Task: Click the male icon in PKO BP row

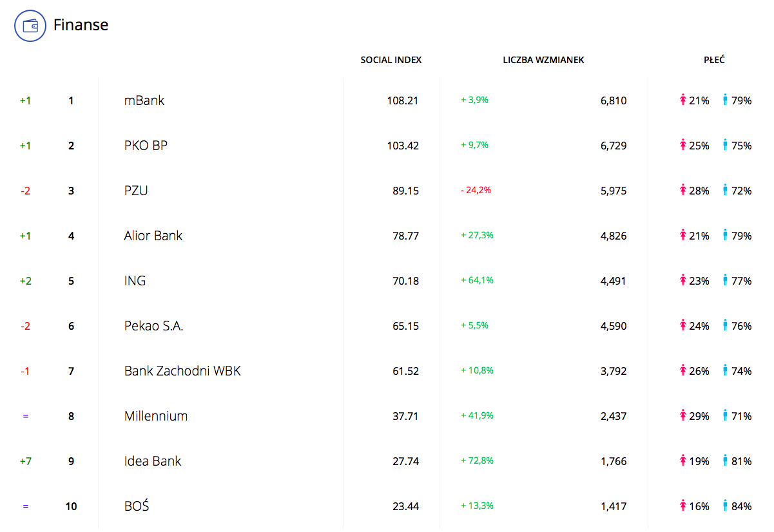Action: (x=725, y=145)
